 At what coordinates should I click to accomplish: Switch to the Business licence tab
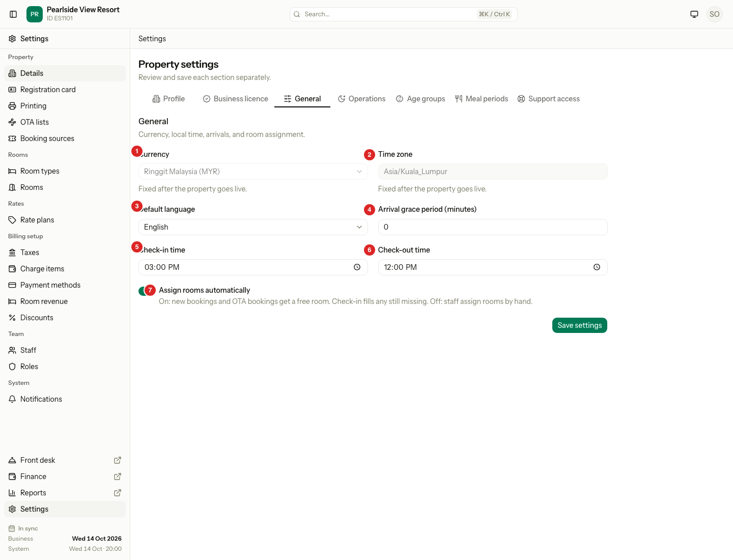pos(235,99)
